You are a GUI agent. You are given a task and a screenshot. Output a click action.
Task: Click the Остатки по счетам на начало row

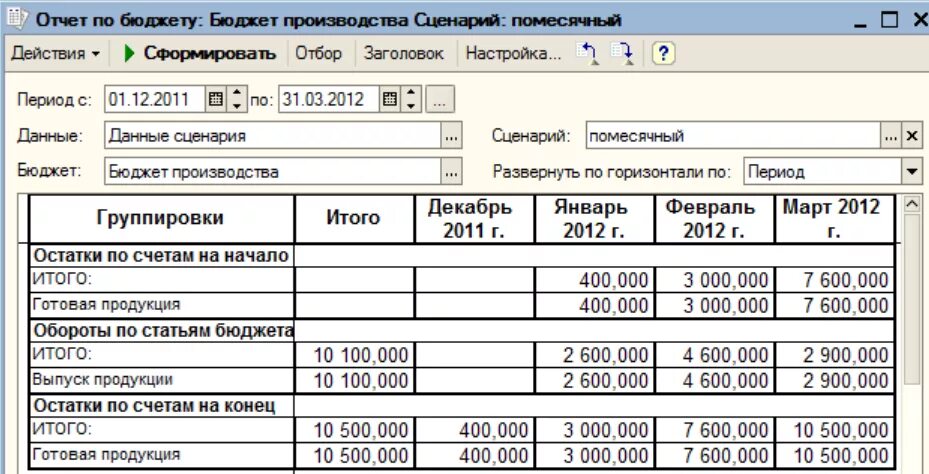click(x=462, y=255)
